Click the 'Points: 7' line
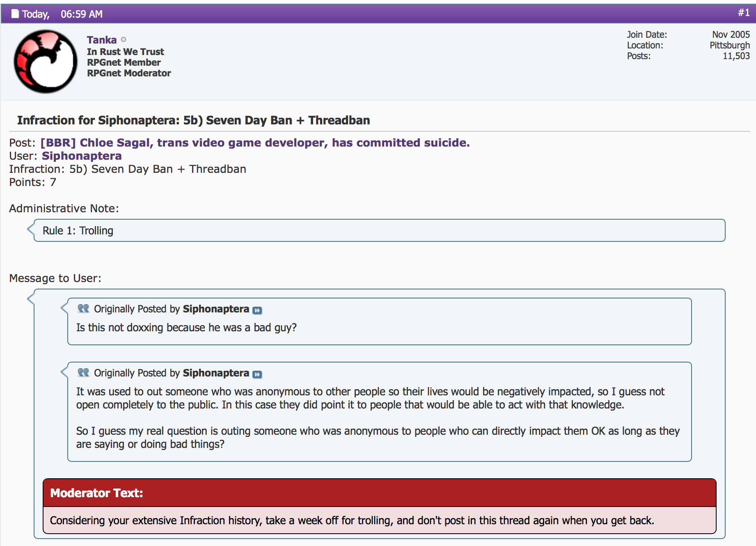This screenshot has width=756, height=546. [x=32, y=182]
